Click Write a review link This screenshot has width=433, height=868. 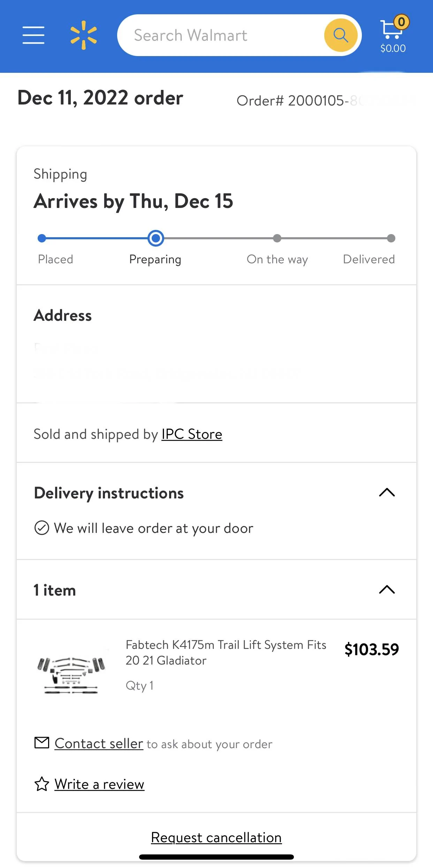pos(99,784)
